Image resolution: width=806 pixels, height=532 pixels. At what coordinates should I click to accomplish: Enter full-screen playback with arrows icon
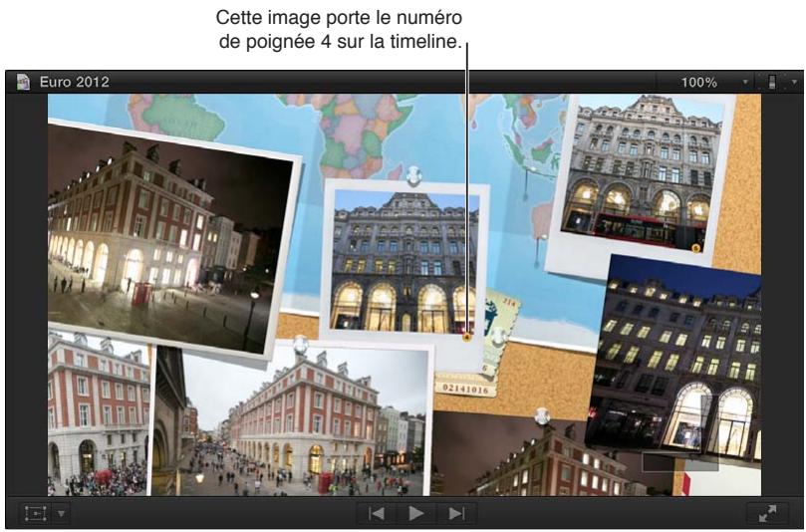(767, 513)
